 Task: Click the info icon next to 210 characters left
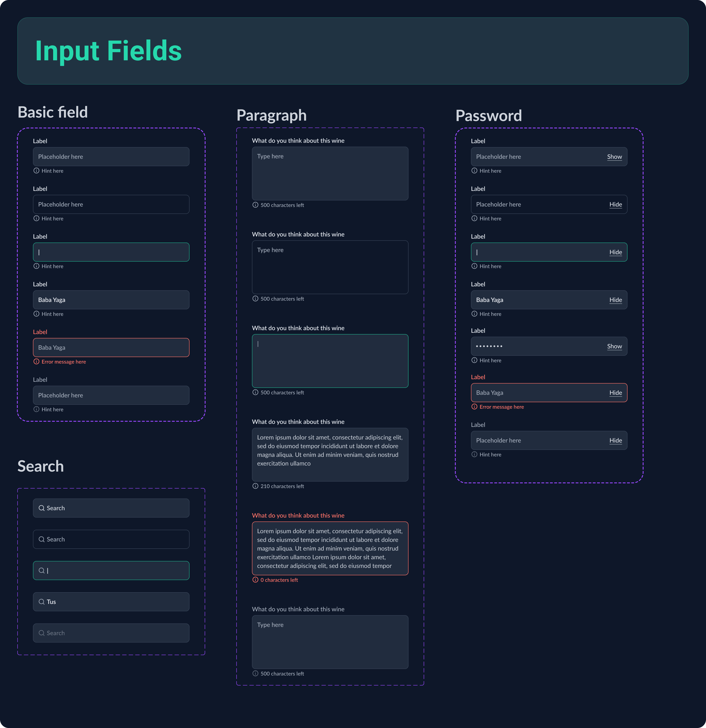click(x=255, y=486)
